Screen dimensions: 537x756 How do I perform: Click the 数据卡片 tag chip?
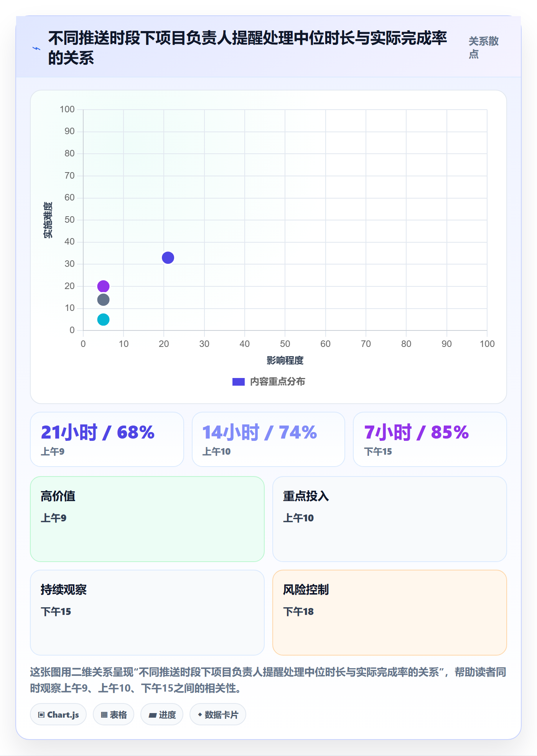(x=218, y=715)
